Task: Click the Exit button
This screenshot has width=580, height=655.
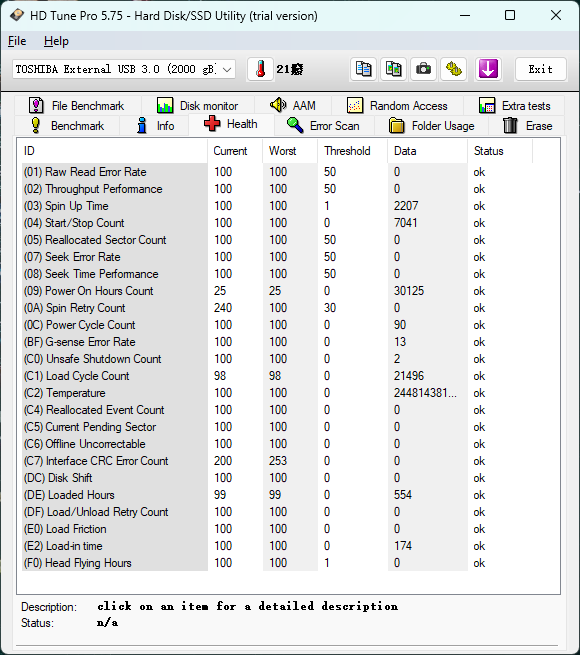Action: coord(541,69)
